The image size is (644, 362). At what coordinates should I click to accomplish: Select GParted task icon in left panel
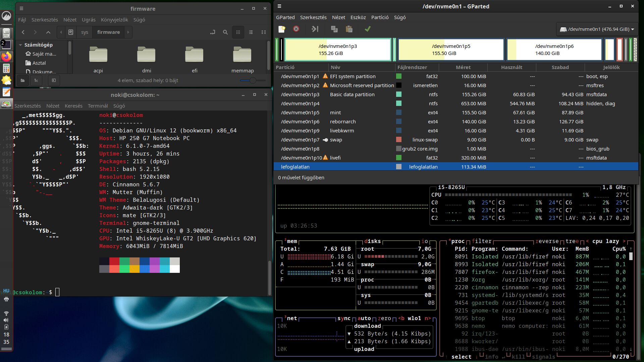(x=6, y=104)
